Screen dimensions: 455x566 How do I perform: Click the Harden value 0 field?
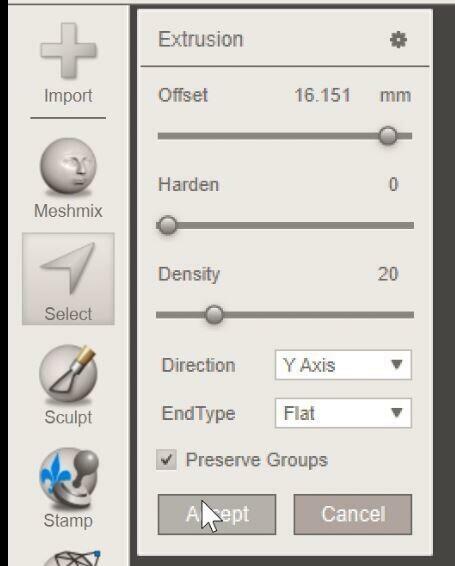pyautogui.click(x=394, y=184)
